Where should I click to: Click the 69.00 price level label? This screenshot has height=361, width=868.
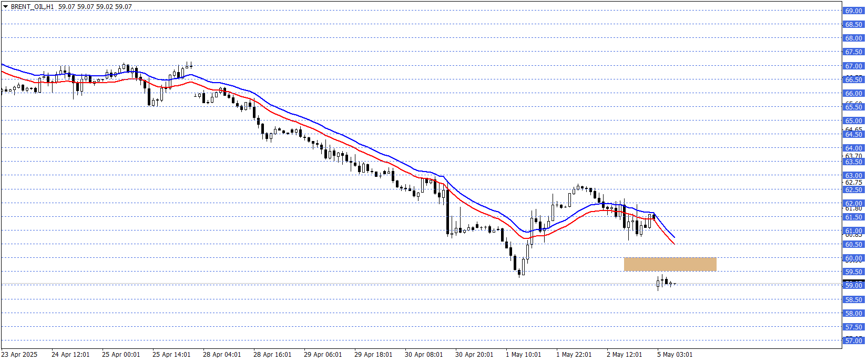click(x=853, y=11)
